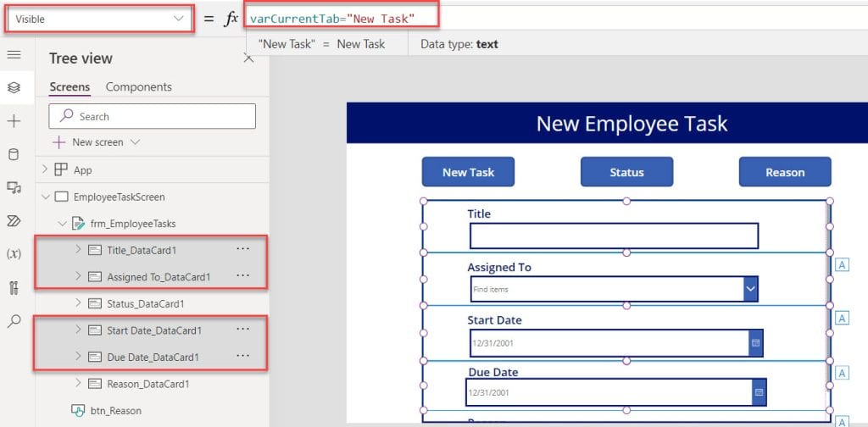Image resolution: width=868 pixels, height=427 pixels.
Task: Click New screen button
Action: [88, 142]
